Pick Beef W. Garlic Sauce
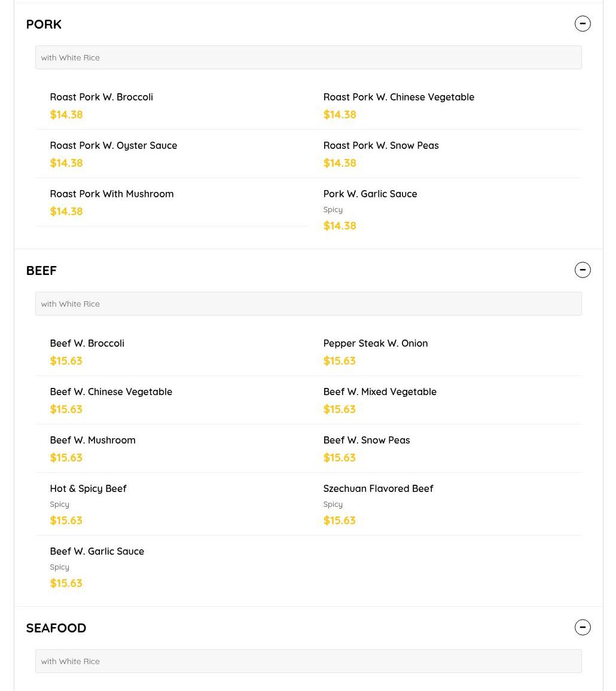Screen dimensions: 616x691 click(x=97, y=552)
